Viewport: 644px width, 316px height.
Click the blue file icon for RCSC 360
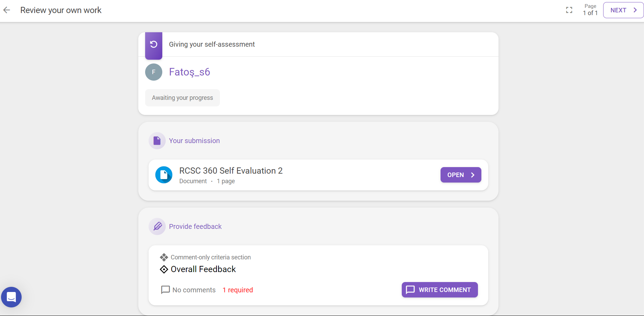click(164, 175)
